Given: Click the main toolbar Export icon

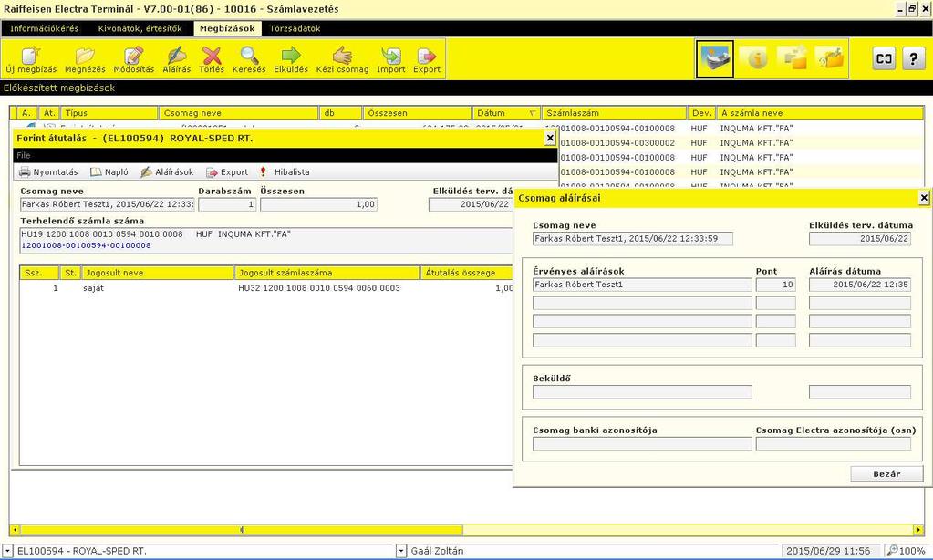Looking at the screenshot, I should 427,59.
